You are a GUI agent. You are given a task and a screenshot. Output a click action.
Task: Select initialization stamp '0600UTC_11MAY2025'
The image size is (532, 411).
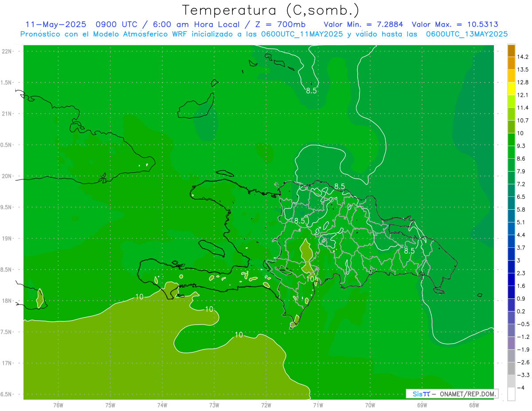click(302, 34)
